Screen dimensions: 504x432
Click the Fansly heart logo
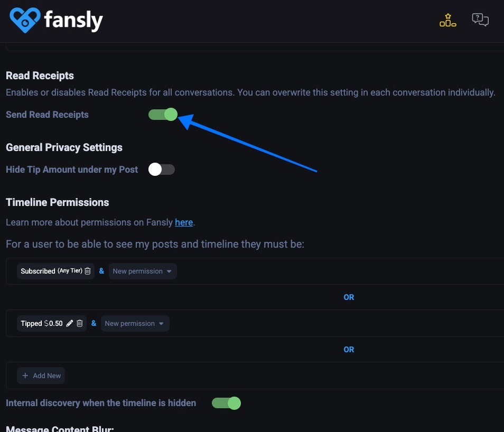tap(25, 19)
